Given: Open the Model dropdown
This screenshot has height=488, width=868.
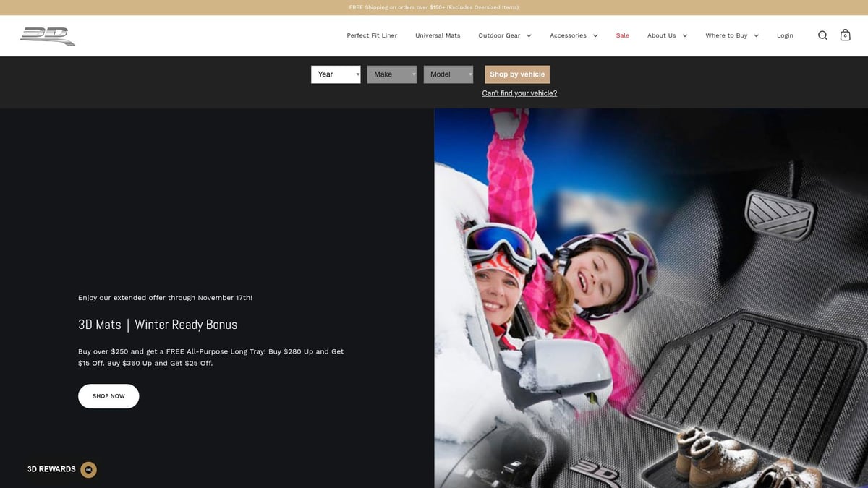Looking at the screenshot, I should pos(448,74).
